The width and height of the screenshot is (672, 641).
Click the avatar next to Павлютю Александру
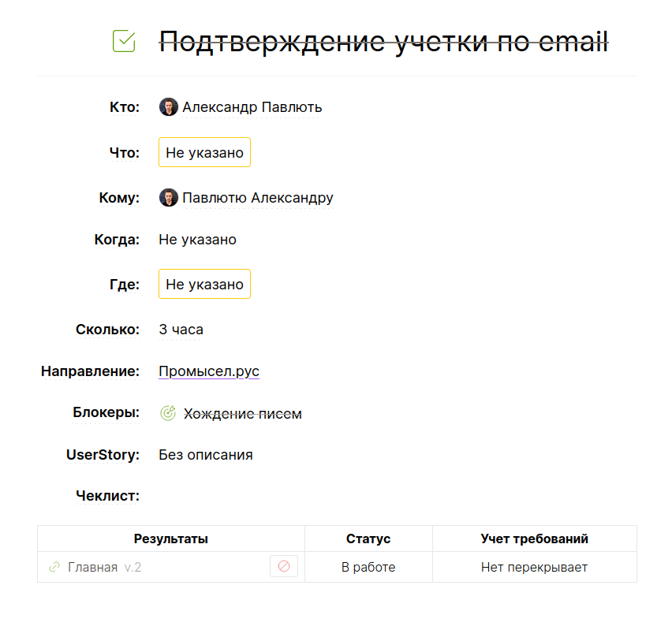click(168, 198)
